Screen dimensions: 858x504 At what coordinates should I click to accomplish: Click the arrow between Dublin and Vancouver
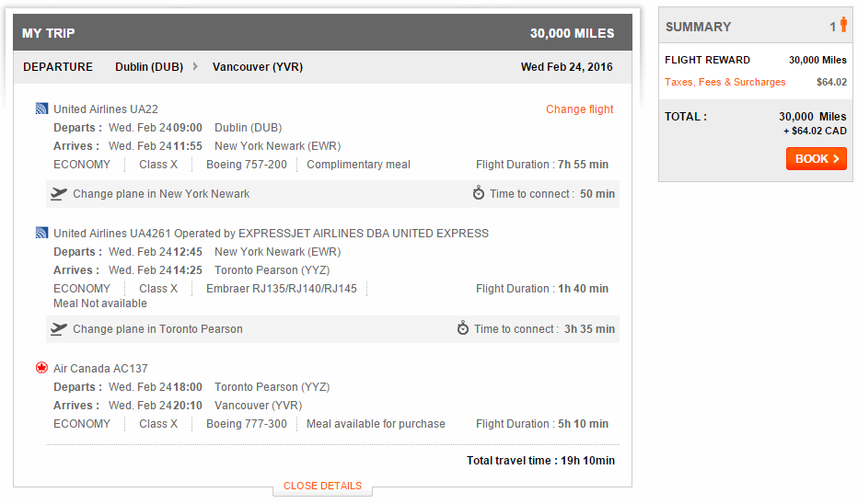tap(195, 66)
